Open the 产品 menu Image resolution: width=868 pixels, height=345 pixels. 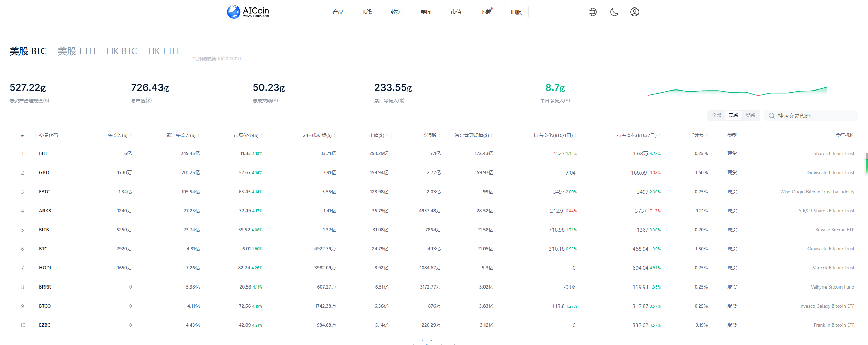pos(338,12)
